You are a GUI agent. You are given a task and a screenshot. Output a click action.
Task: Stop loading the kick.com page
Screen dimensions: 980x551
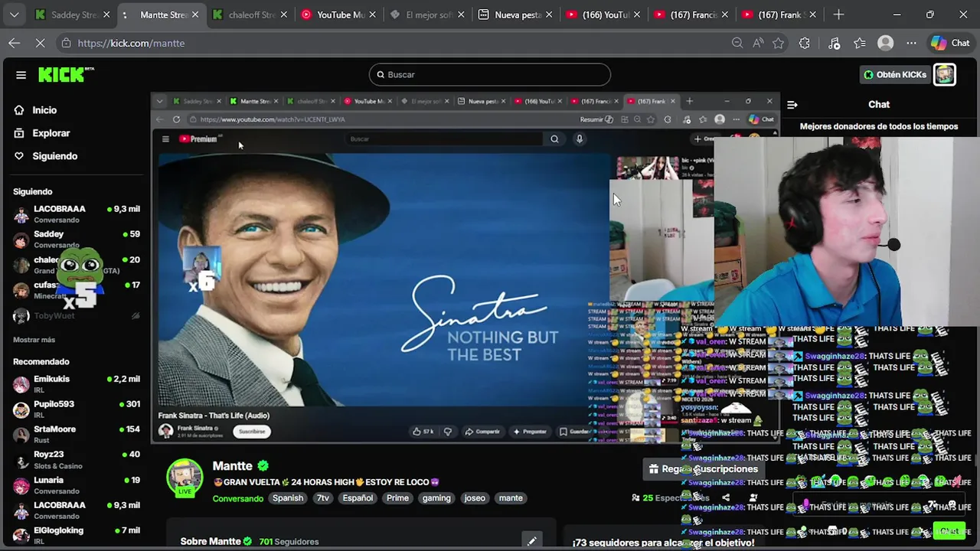(x=41, y=43)
